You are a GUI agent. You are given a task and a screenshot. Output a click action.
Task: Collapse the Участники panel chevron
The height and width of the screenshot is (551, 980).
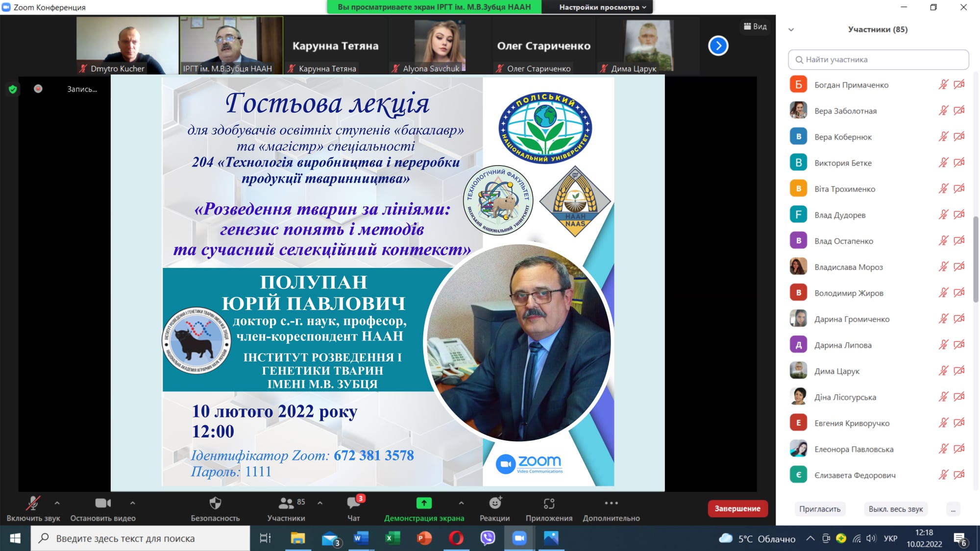791,30
